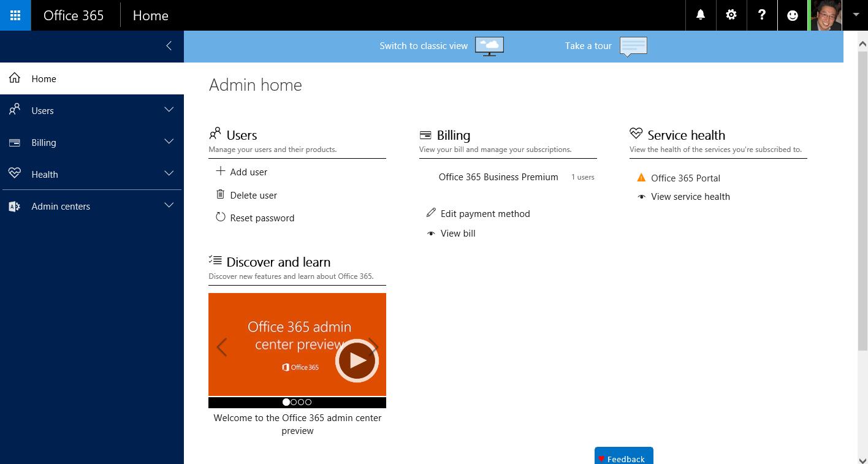
Task: Go to previous slide in carousel
Action: tap(222, 347)
